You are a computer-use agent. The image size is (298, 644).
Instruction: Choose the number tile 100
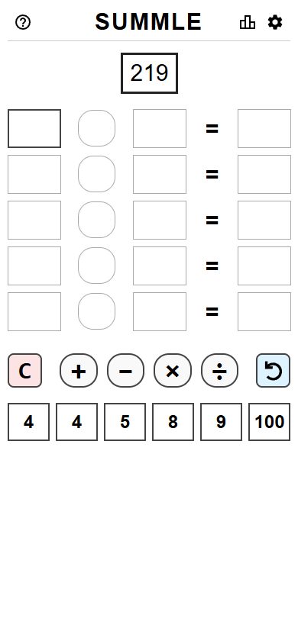(269, 422)
